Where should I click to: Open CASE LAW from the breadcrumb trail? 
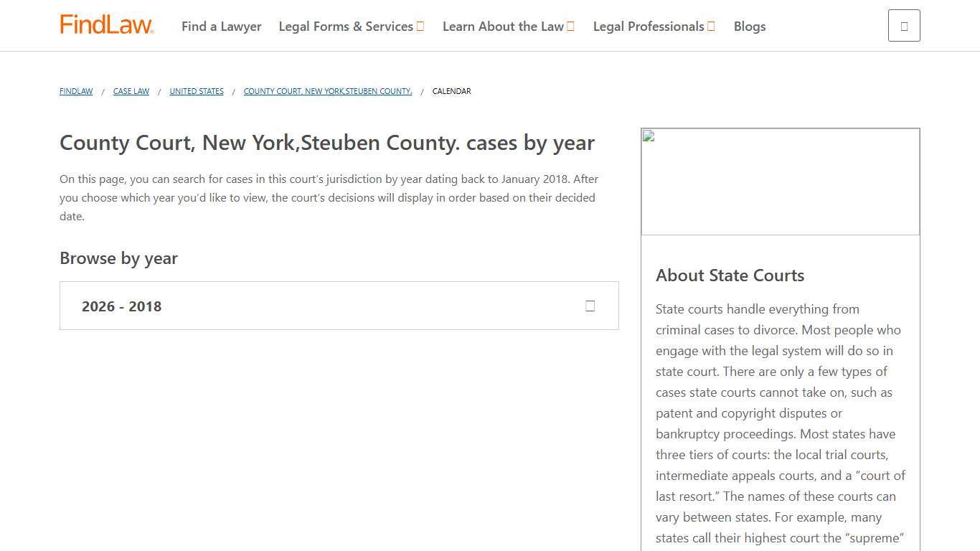131,91
